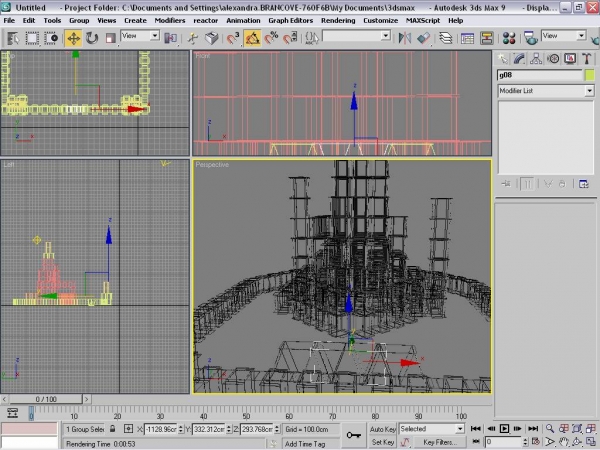600x450 pixels.
Task: Switch to the Modify command panel tab
Action: [x=519, y=59]
